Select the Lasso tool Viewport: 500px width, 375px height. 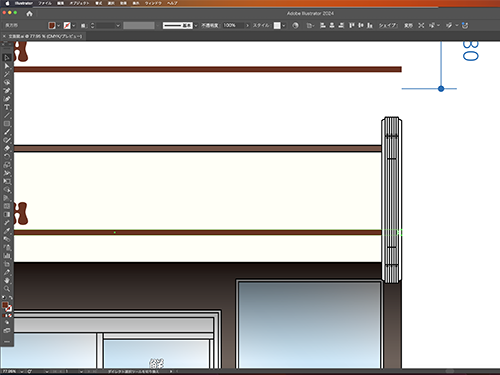(7, 82)
